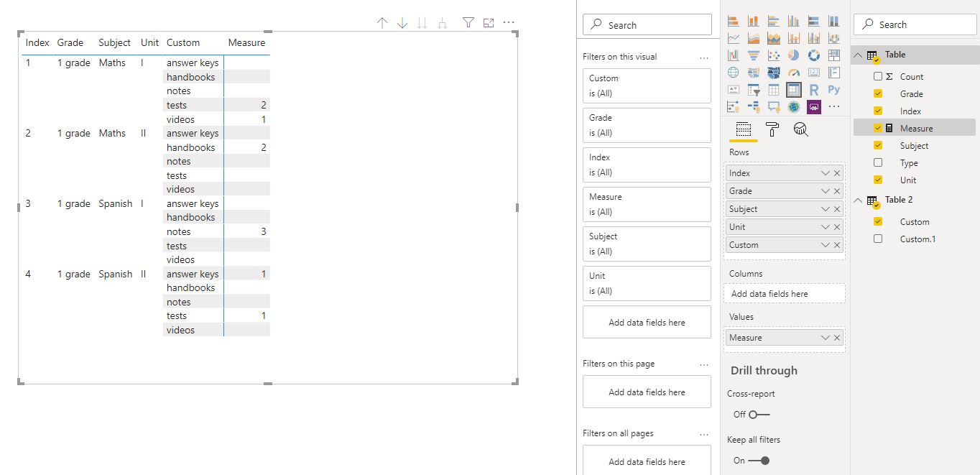This screenshot has height=475, width=980.
Task: Select the scatter chart visual
Action: [773, 55]
